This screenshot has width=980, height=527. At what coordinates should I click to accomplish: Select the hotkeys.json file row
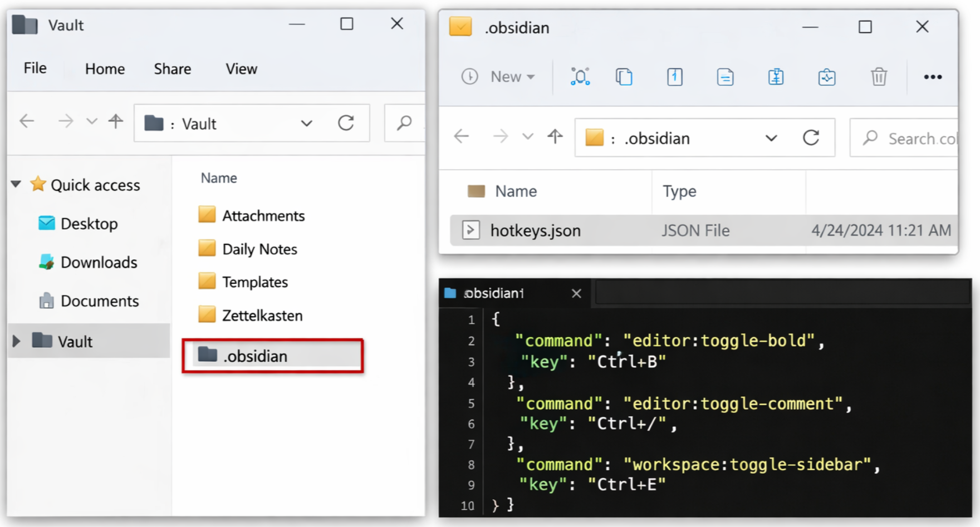pyautogui.click(x=535, y=230)
